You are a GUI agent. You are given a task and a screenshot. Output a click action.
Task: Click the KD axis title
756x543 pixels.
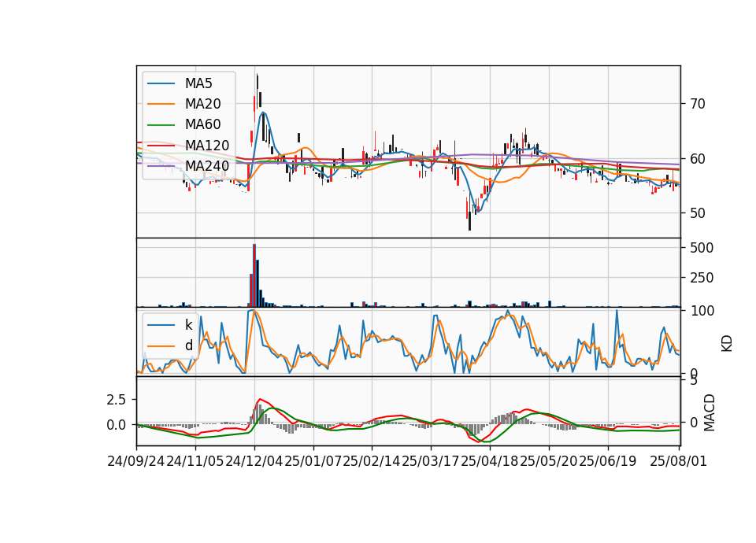tap(727, 344)
